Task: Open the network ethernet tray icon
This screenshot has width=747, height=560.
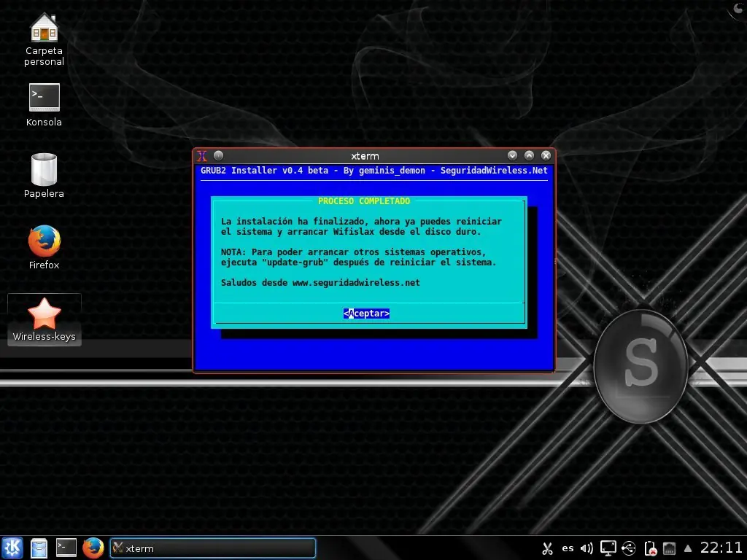Action: pyautogui.click(x=670, y=548)
